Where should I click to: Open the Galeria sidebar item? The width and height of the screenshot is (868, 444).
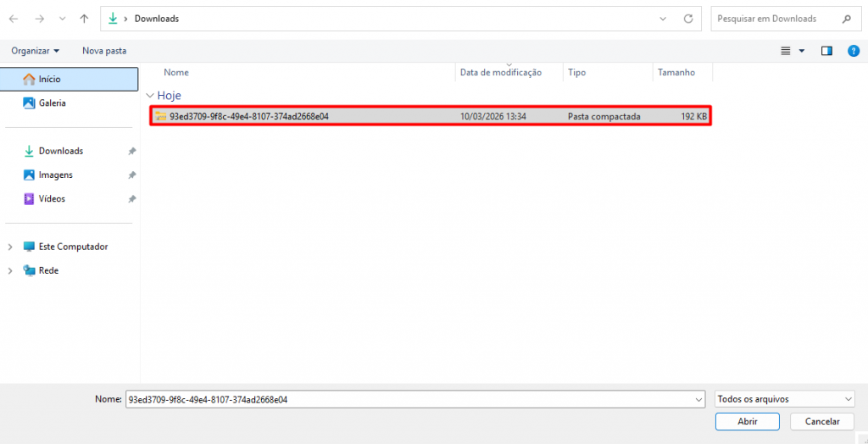coord(52,103)
